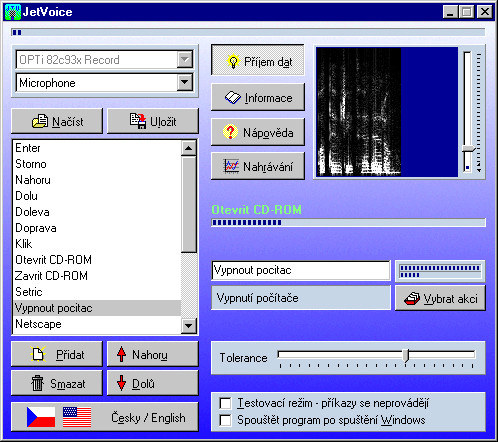This screenshot has height=442, width=498.
Task: Minimize the JetVoice window
Action: [450, 12]
